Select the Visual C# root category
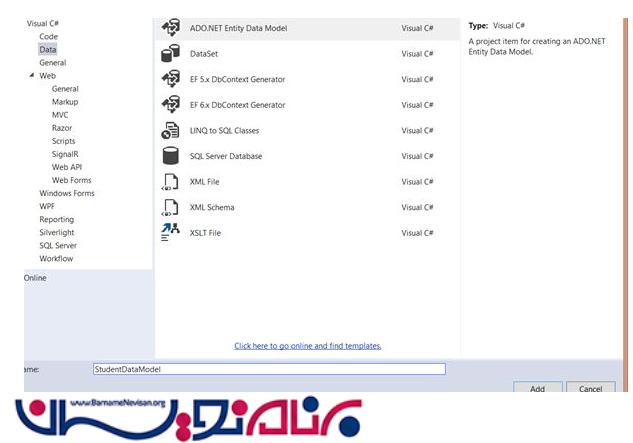Image resolution: width=633 pixels, height=443 pixels. [43, 23]
